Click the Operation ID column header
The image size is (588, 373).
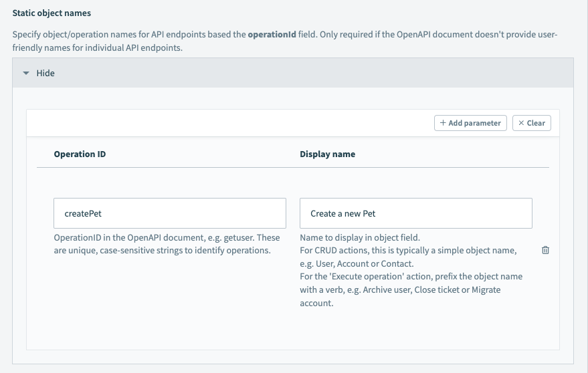pyautogui.click(x=80, y=154)
